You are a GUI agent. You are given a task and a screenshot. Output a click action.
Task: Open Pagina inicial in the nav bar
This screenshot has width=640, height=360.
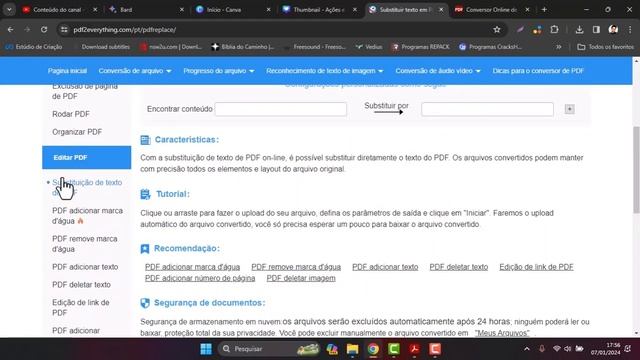point(67,71)
